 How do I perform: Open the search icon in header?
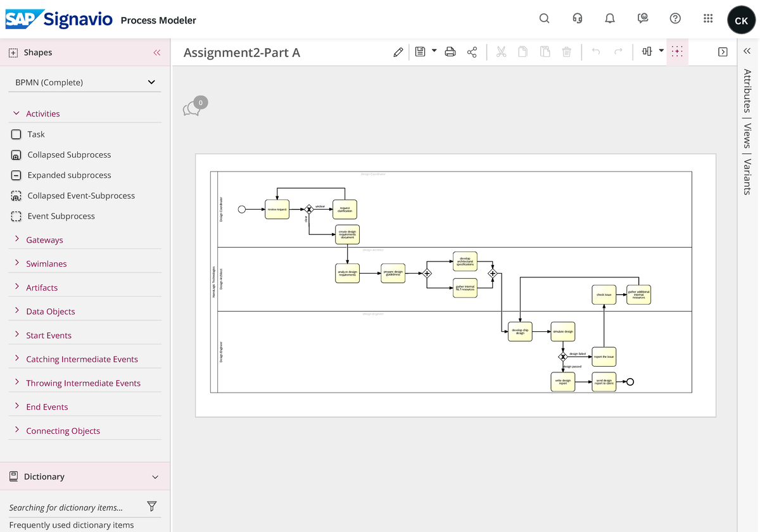point(544,18)
